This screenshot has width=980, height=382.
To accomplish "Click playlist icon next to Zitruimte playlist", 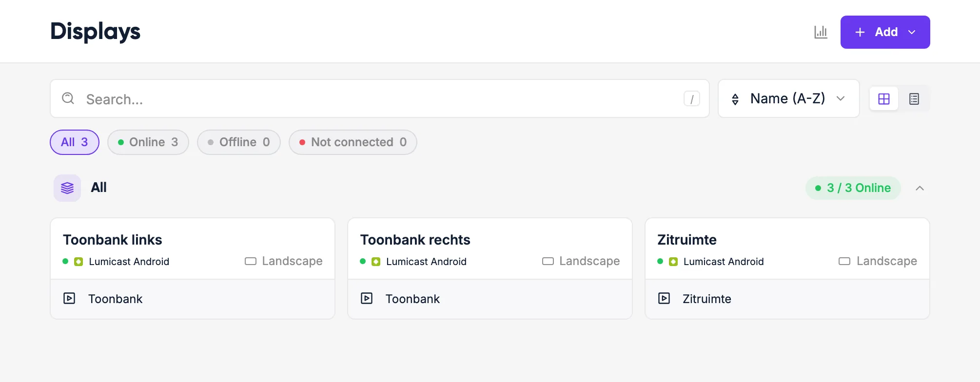I will pos(664,298).
